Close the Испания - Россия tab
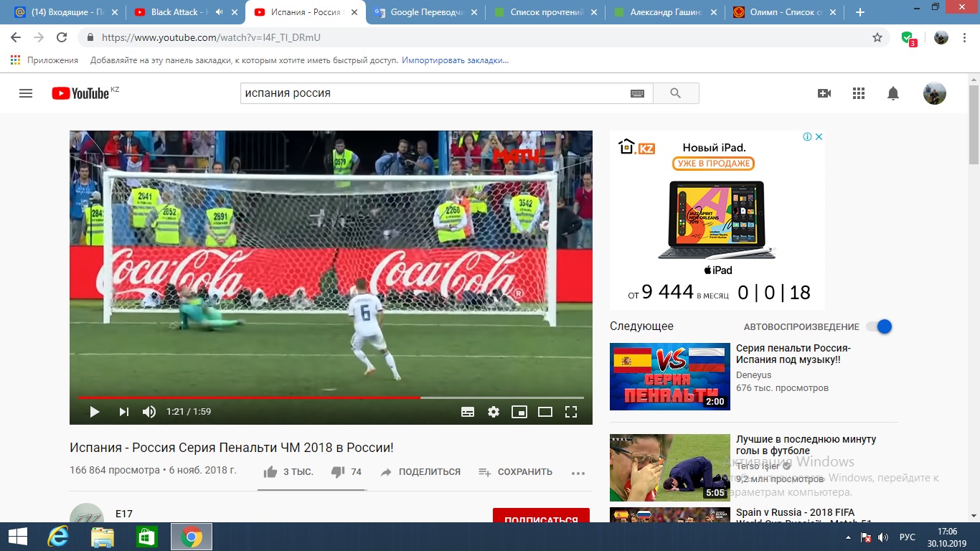The image size is (980, 551). (x=354, y=12)
